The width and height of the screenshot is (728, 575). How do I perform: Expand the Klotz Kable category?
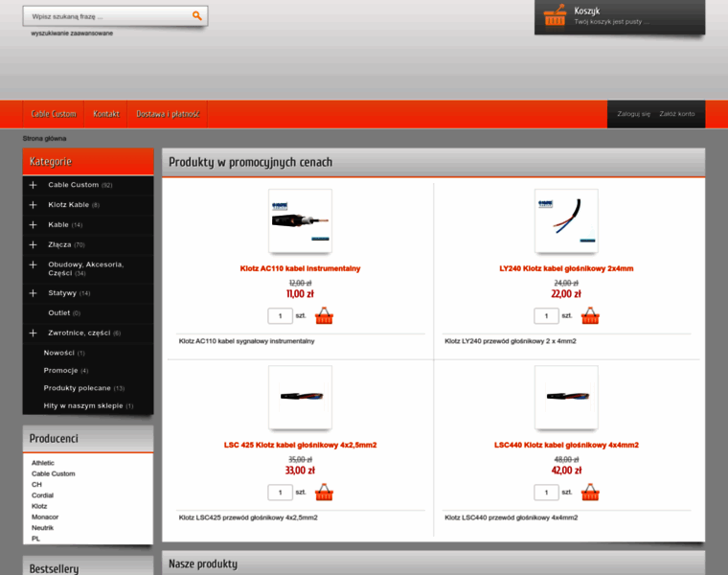point(33,205)
